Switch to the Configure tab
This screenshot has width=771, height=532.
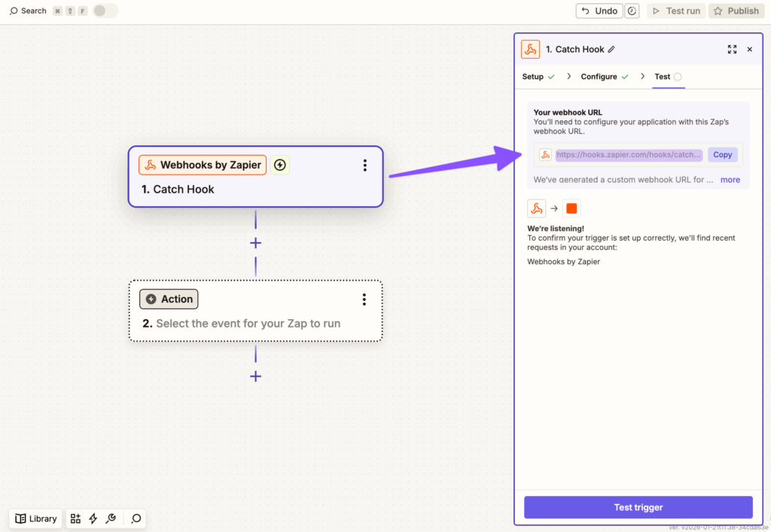(x=599, y=76)
